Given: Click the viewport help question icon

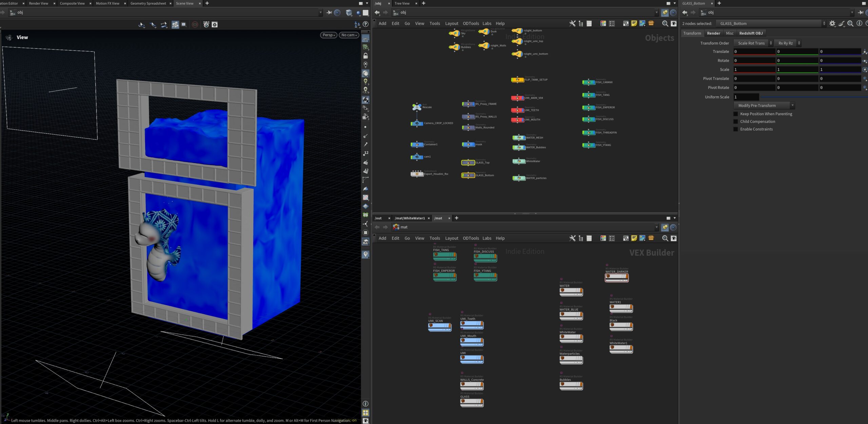Looking at the screenshot, I should click(366, 24).
